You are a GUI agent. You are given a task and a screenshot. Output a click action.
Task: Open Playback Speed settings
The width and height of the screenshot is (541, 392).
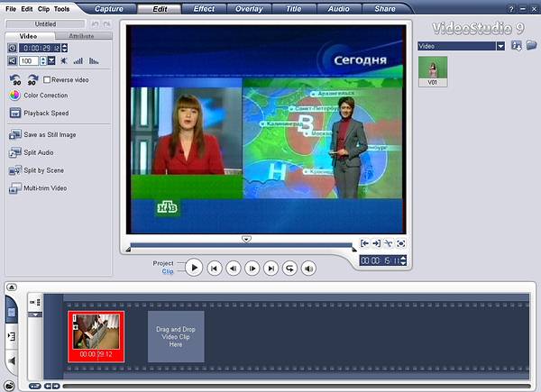(x=45, y=114)
